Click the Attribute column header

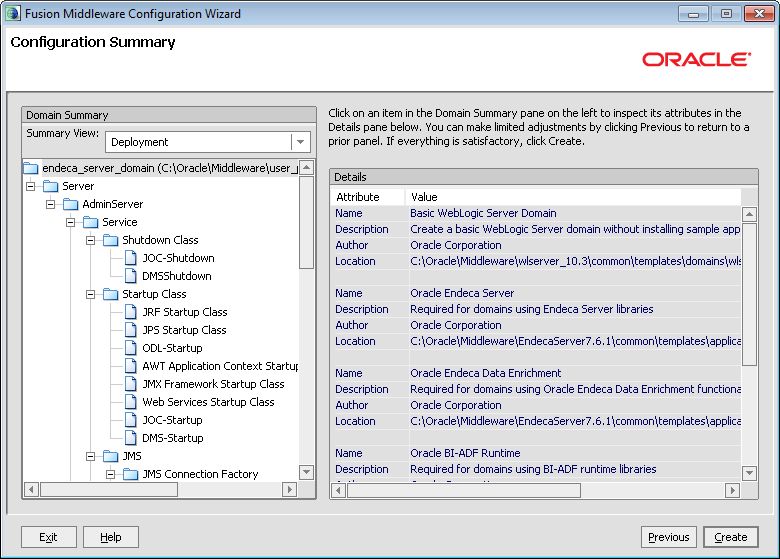(368, 197)
